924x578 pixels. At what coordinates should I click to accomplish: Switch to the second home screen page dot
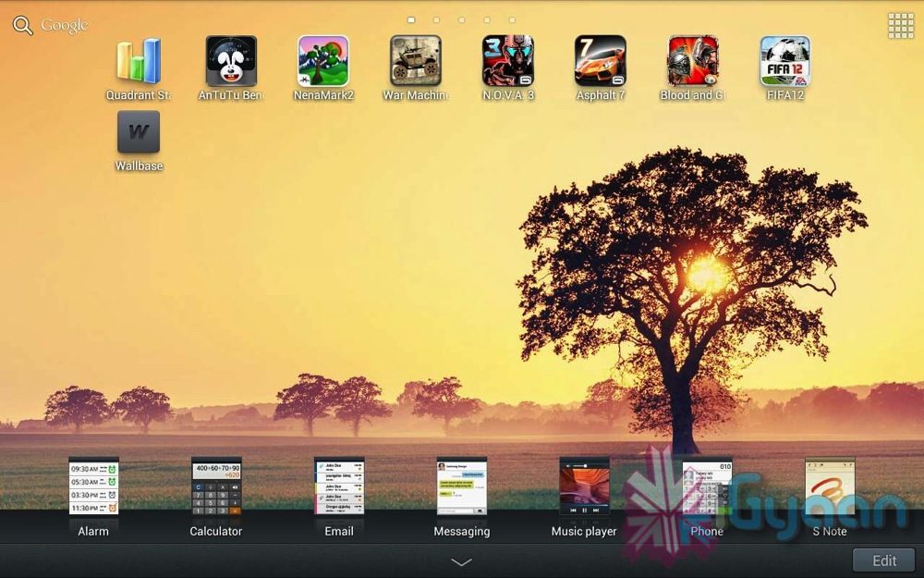click(436, 19)
